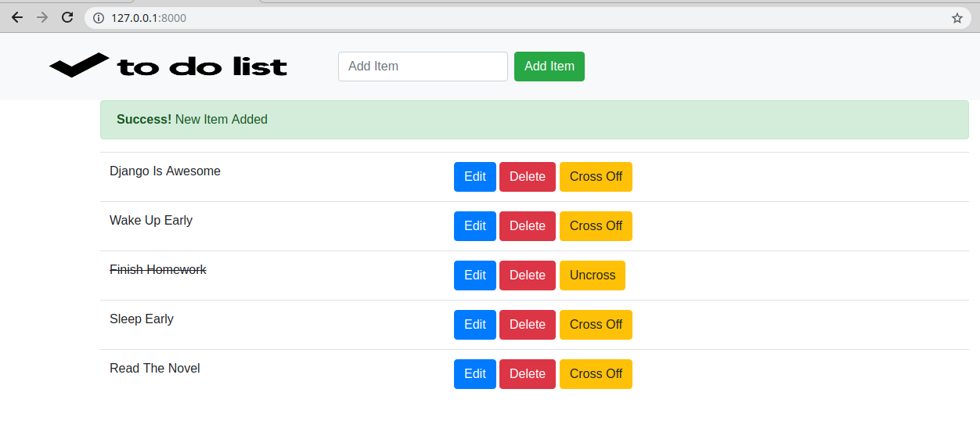Delete the Wake Up Early item

pos(527,226)
